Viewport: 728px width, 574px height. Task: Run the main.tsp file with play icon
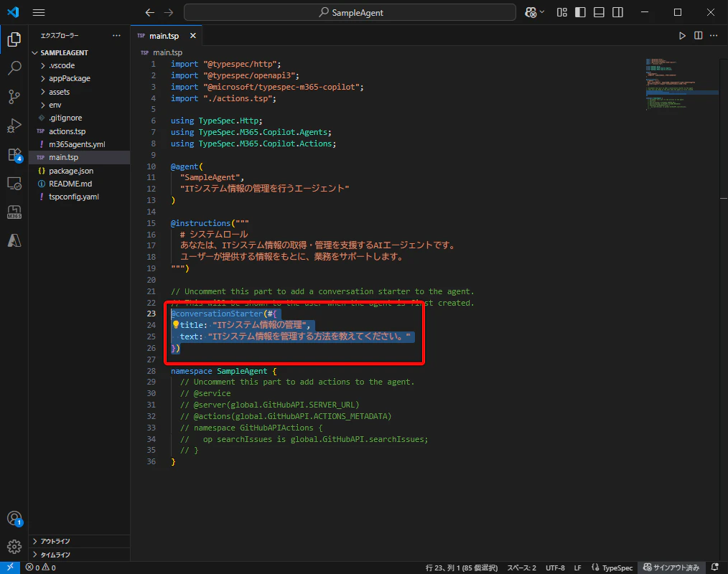click(682, 36)
